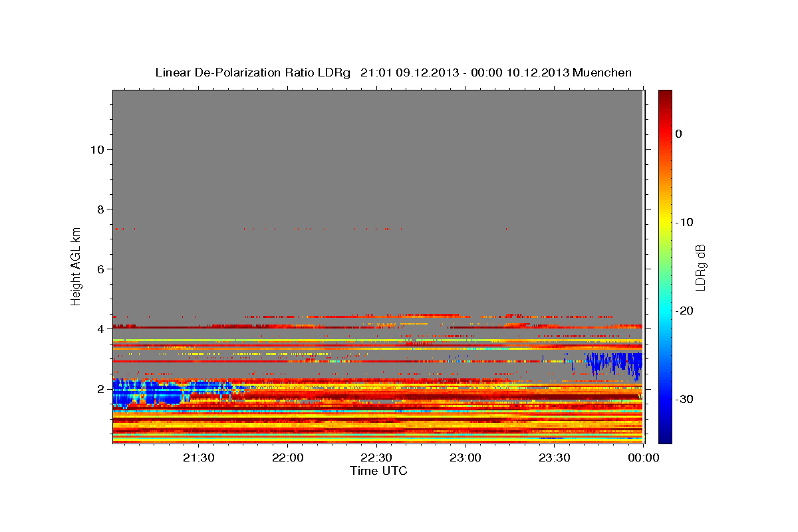
Task: Click the height tick label 2
Action: 100,388
